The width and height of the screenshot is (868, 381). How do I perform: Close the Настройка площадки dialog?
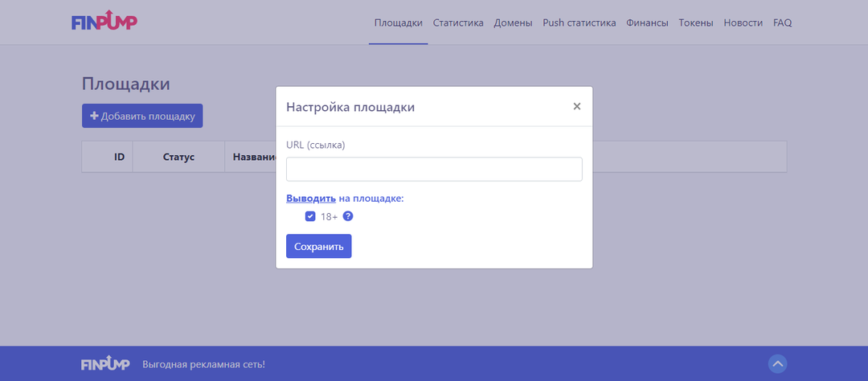577,106
